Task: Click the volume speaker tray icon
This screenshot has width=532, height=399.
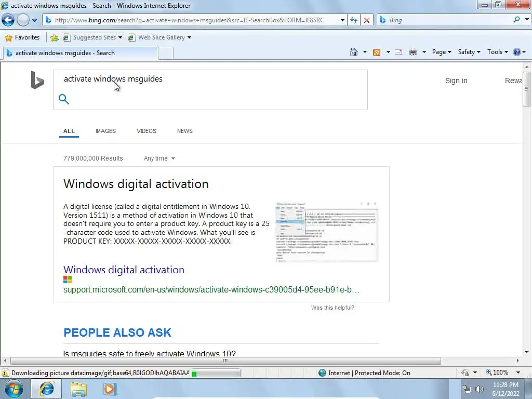Action: [x=479, y=389]
